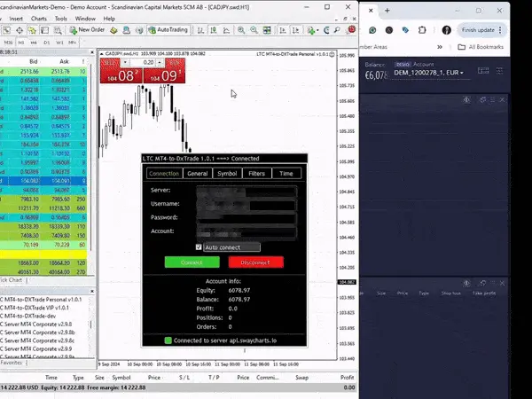This screenshot has height=399, width=532.
Task: Select the W1 timeframe
Action: (59, 43)
